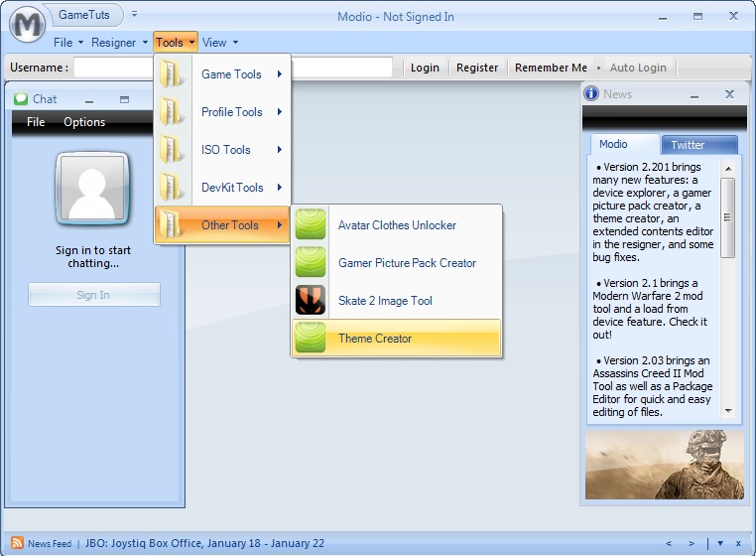756x556 pixels.
Task: Click the Username input field
Action: (113, 68)
